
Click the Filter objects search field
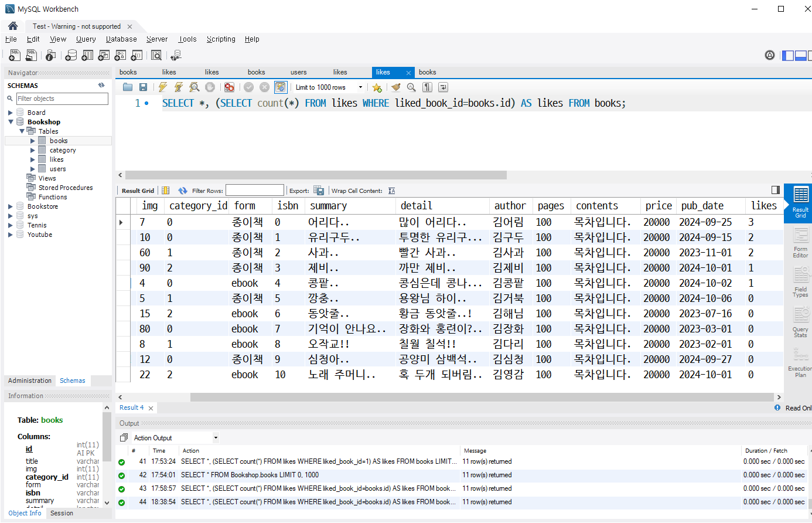pos(62,99)
